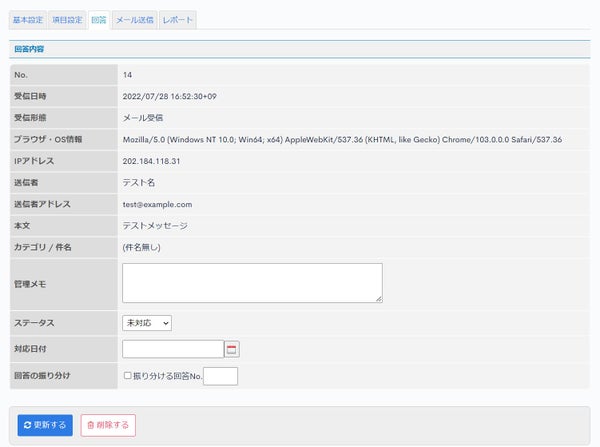Switch to the 項目設定 tab
The height and width of the screenshot is (447, 600).
67,20
